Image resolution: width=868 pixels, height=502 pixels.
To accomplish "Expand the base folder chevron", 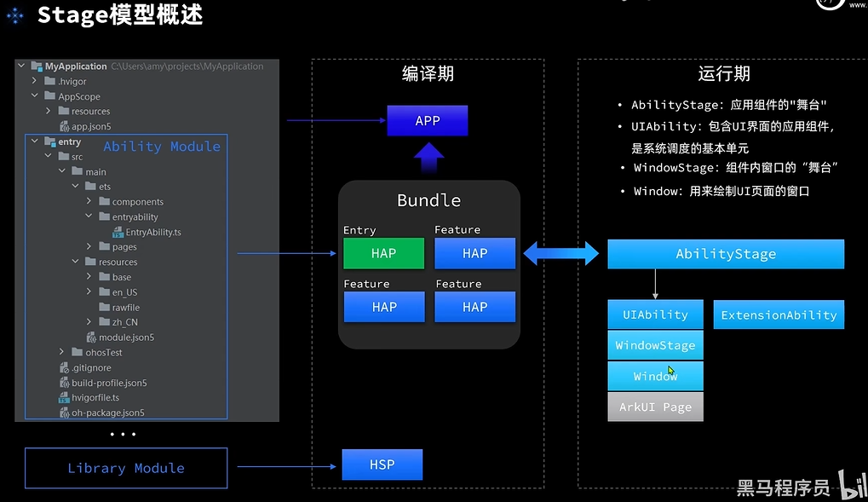I will point(89,276).
